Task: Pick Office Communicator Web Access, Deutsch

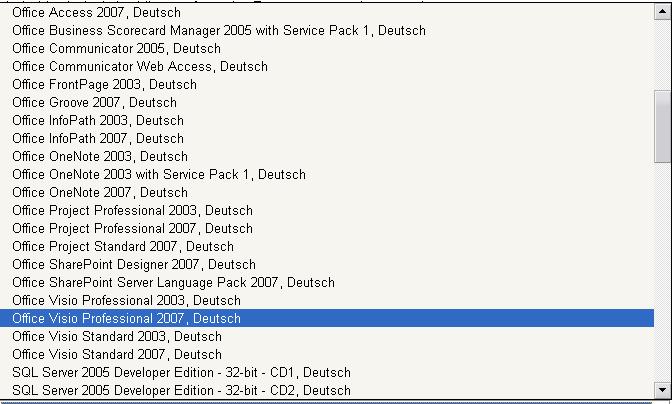Action: [x=327, y=66]
